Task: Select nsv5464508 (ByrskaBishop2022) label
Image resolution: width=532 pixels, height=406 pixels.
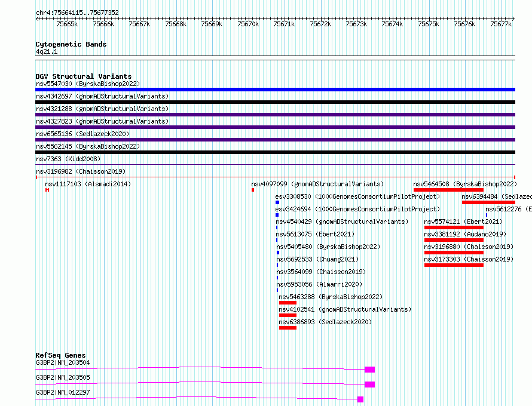Action: click(465, 184)
